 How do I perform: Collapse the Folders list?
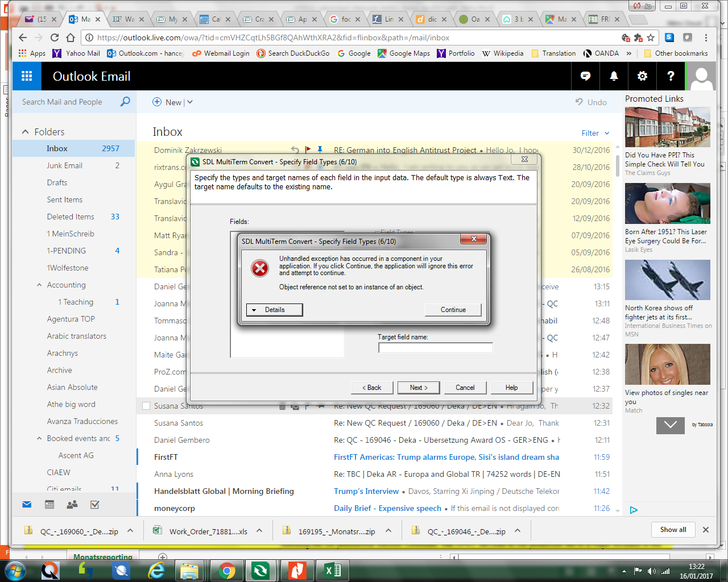[25, 132]
